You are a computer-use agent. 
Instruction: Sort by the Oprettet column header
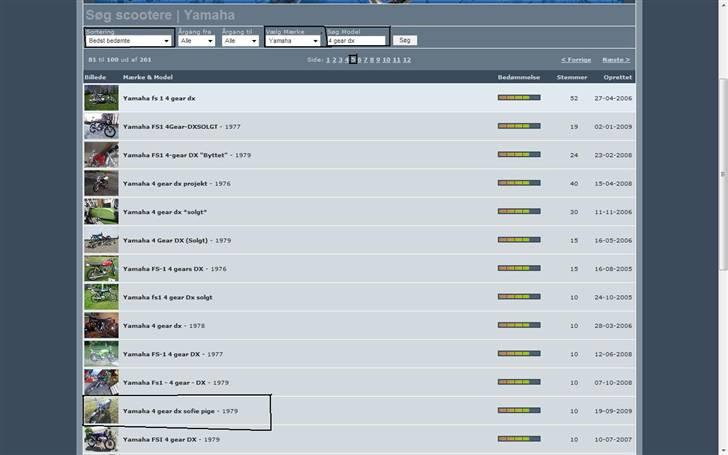pyautogui.click(x=617, y=77)
